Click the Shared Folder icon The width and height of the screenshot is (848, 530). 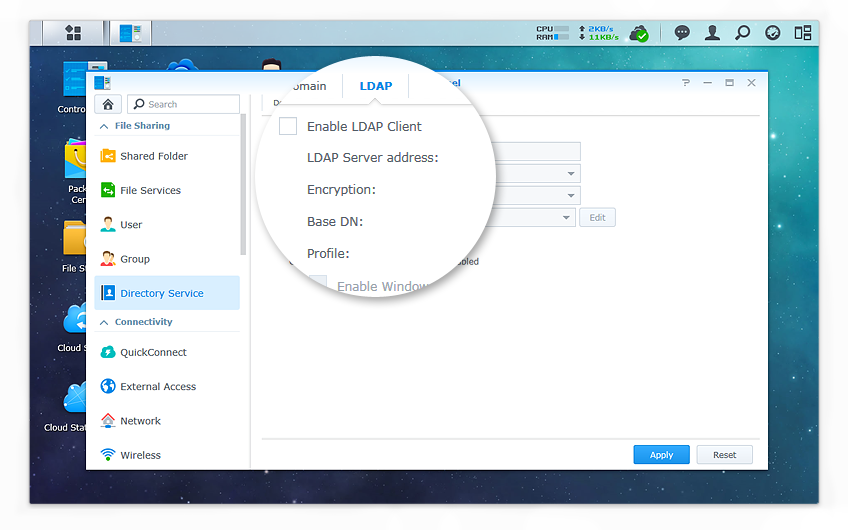point(108,156)
